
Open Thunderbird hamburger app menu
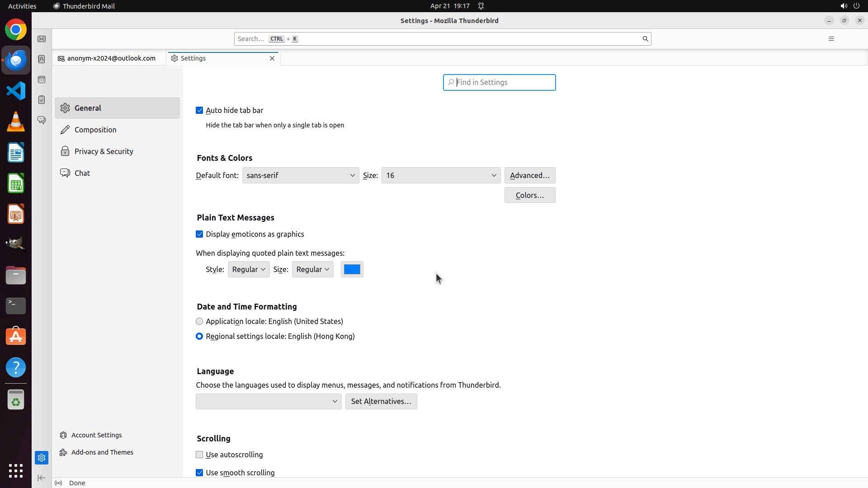pyautogui.click(x=831, y=39)
